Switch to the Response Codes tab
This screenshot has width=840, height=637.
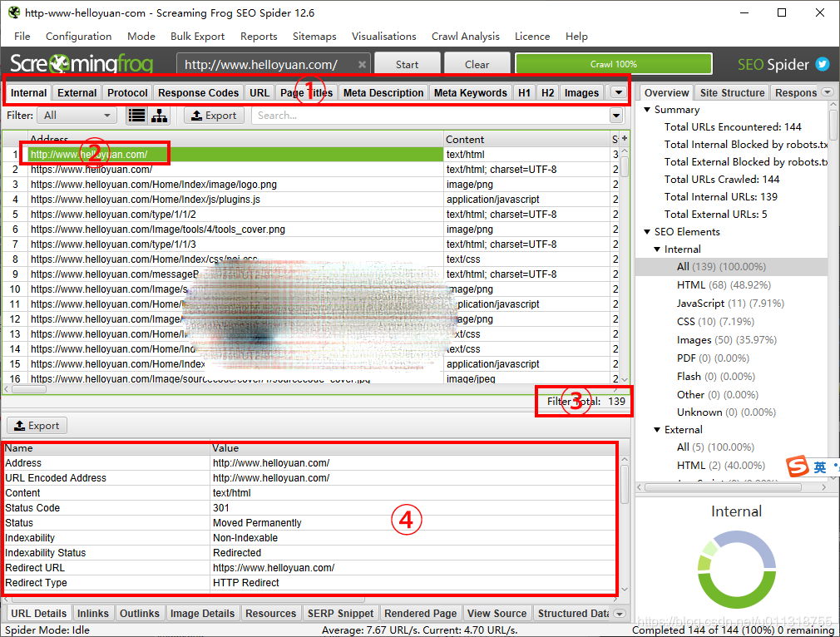(x=198, y=92)
